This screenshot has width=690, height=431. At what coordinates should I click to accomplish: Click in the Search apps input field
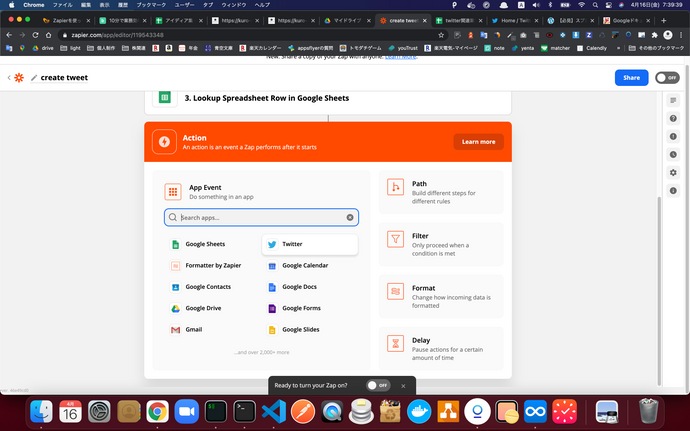261,217
